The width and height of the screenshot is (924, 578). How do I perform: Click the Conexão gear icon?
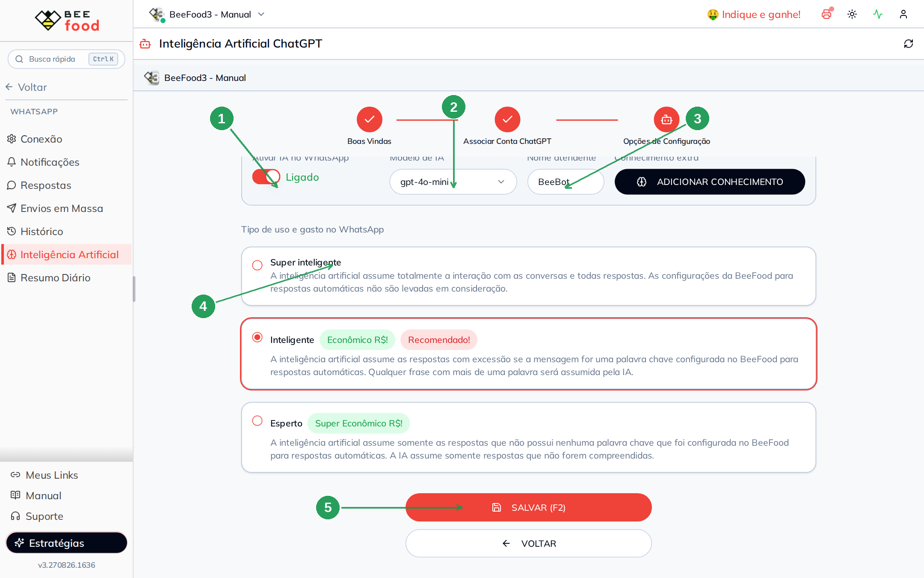(12, 139)
